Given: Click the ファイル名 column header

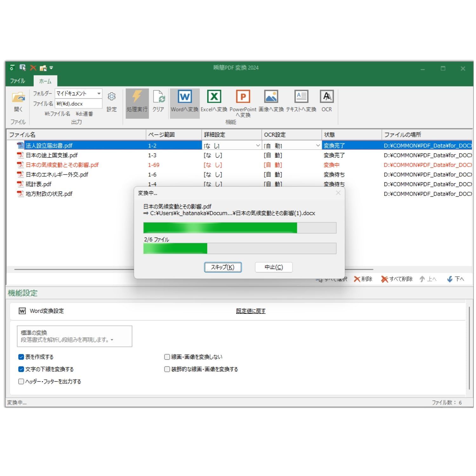Looking at the screenshot, I should tap(76, 135).
